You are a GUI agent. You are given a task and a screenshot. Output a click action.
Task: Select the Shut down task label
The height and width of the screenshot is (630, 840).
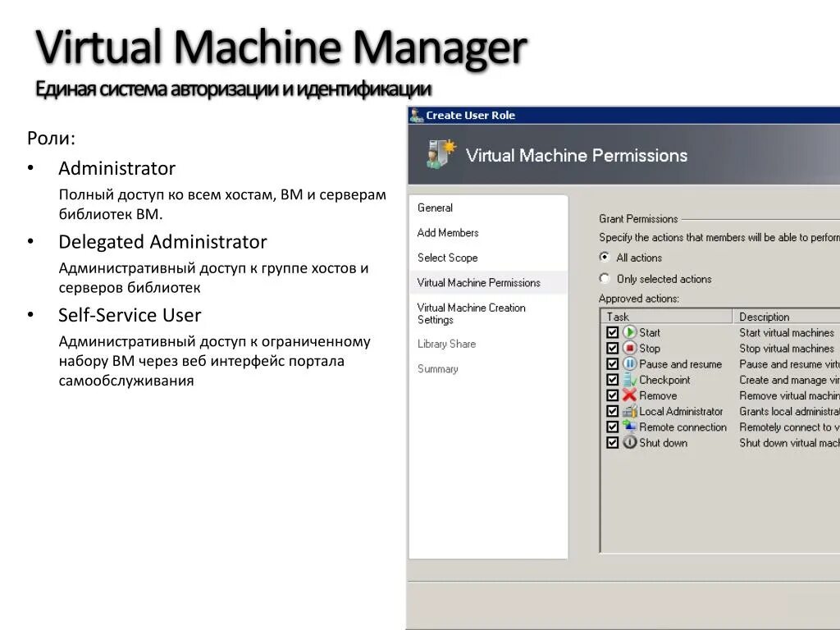[663, 443]
